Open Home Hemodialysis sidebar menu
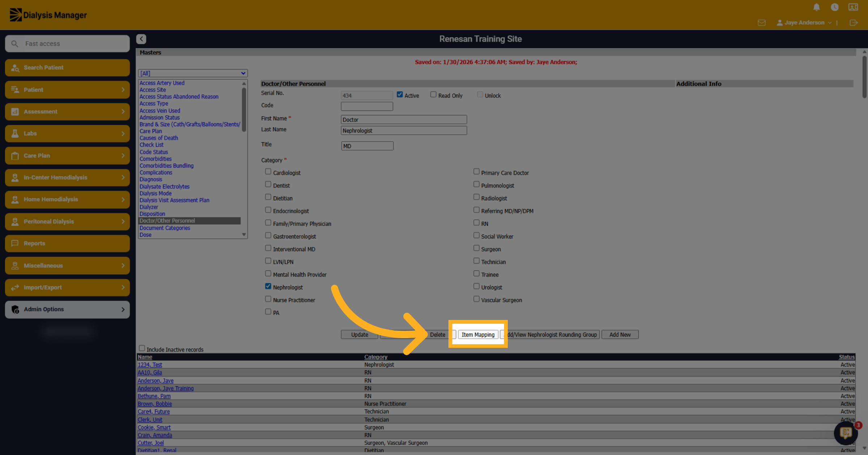The image size is (868, 455). tap(67, 199)
